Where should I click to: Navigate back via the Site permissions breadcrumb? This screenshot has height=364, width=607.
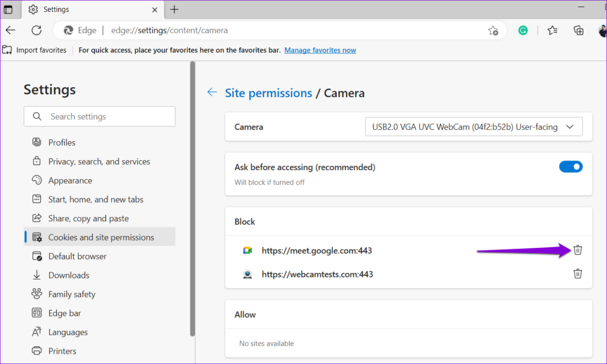click(x=269, y=92)
